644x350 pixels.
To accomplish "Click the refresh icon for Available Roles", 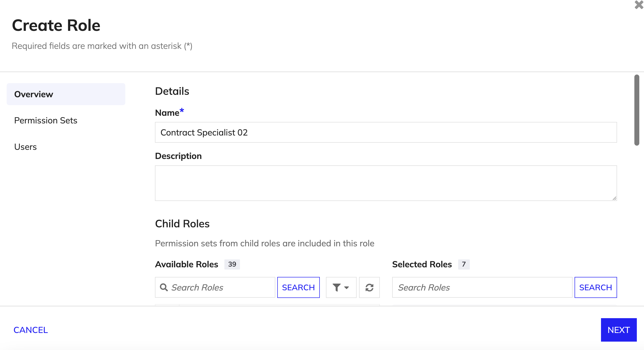I will coord(369,287).
